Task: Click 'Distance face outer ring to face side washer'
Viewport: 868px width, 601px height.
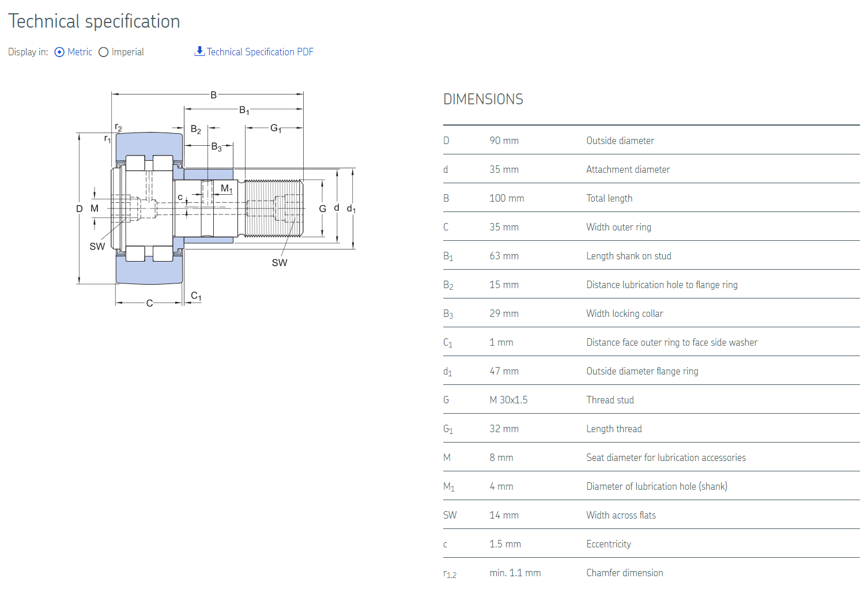Action: tap(671, 342)
